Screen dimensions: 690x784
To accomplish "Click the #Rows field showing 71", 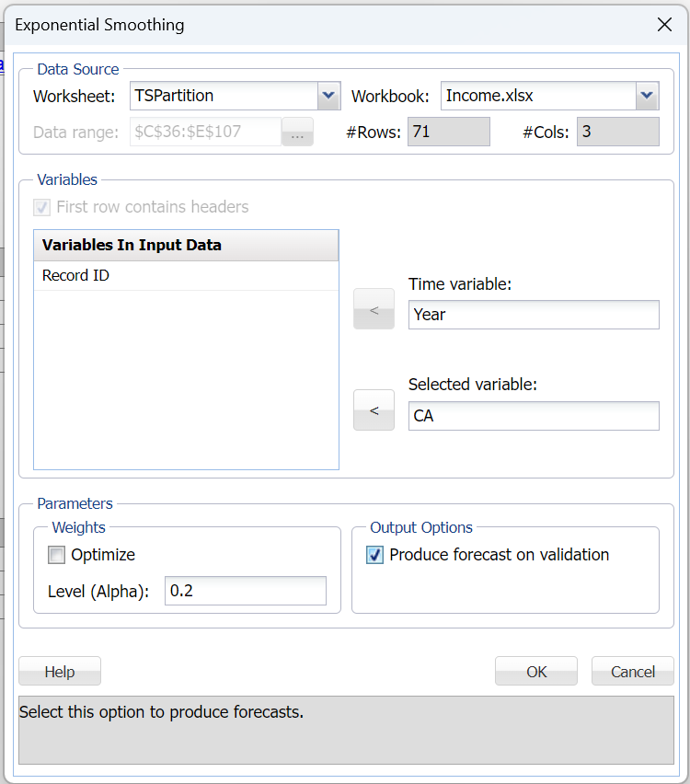I will coord(448,132).
